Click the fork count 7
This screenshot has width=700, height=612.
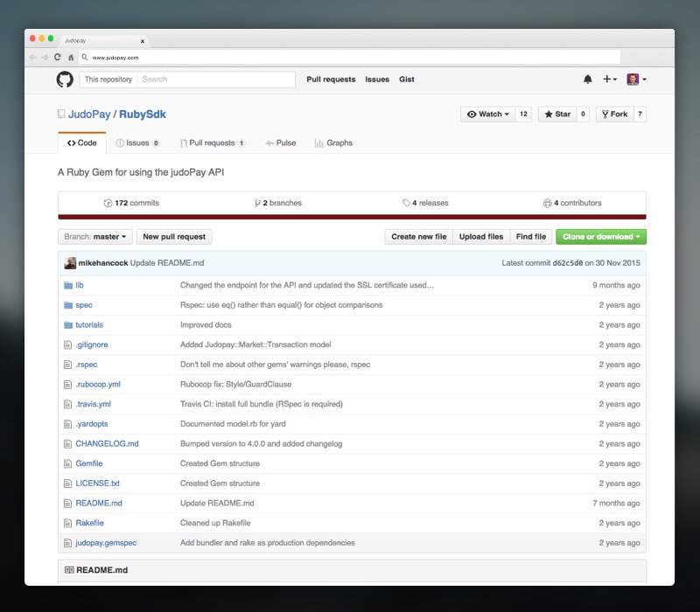pyautogui.click(x=640, y=115)
